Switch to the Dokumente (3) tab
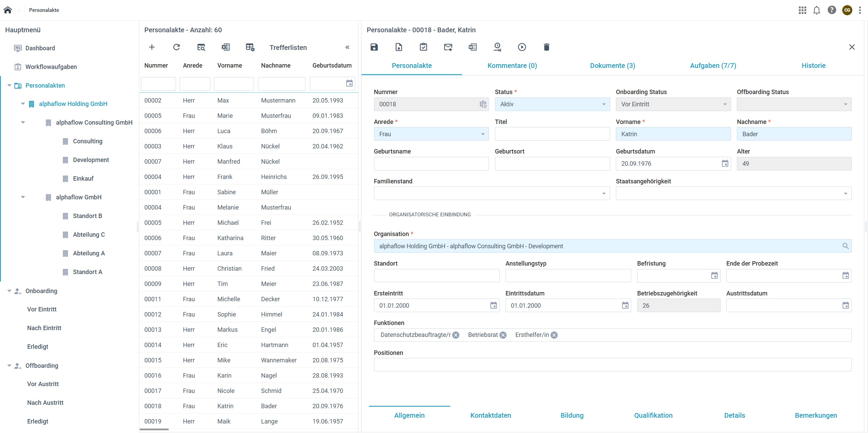This screenshot has height=433, width=868. click(612, 66)
